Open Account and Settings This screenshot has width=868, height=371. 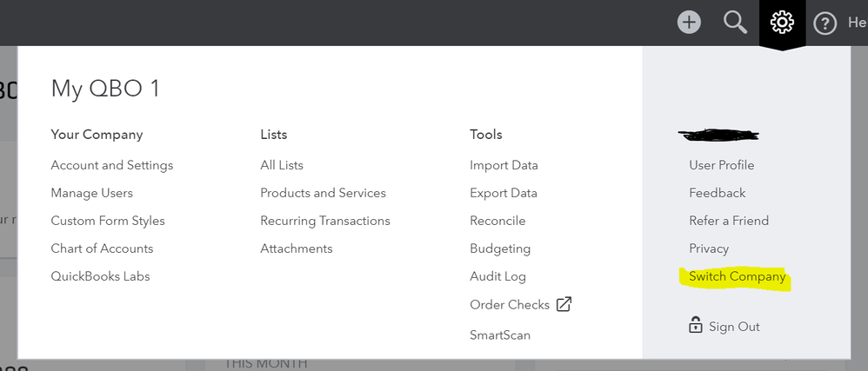[112, 165]
